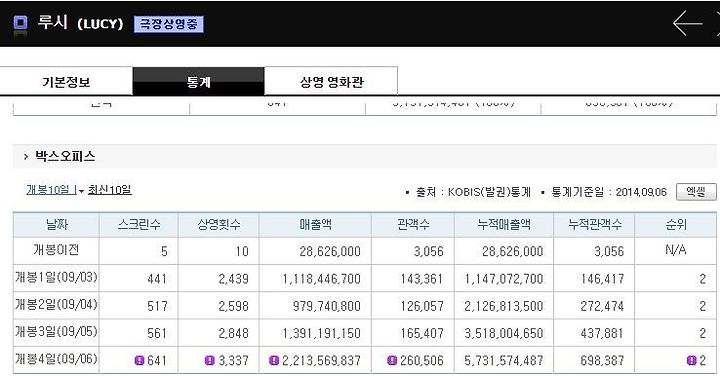This screenshot has height=376, width=720.
Task: Click the 순위 column header
Action: click(x=676, y=224)
